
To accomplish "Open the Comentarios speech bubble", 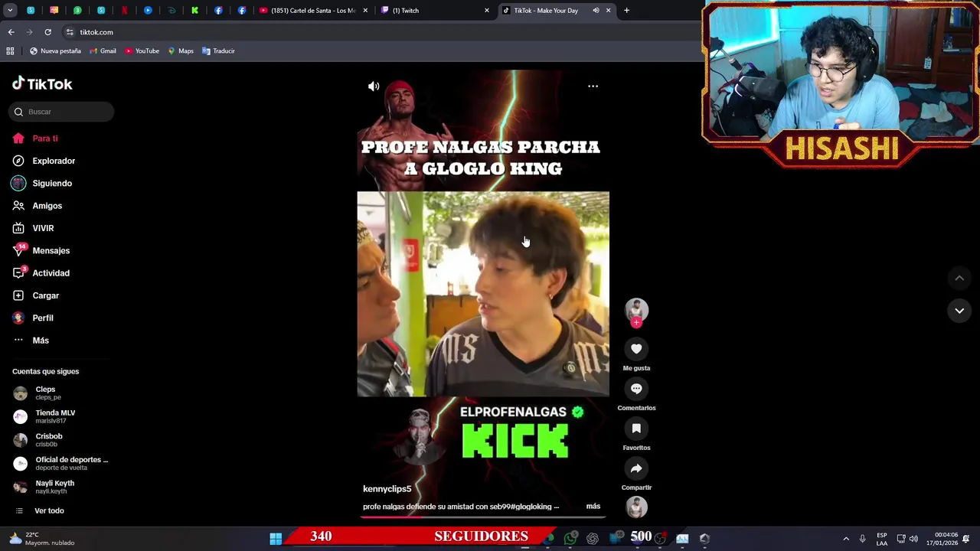I will click(636, 389).
